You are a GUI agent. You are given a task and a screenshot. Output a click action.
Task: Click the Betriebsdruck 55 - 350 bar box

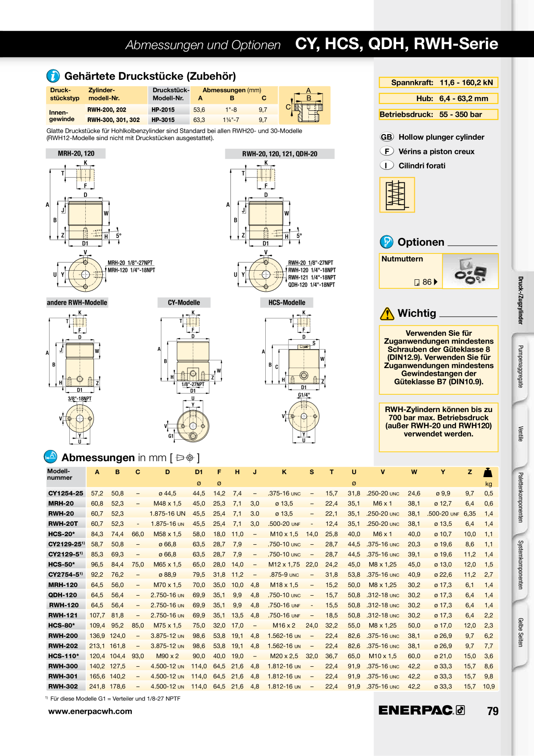[438, 114]
